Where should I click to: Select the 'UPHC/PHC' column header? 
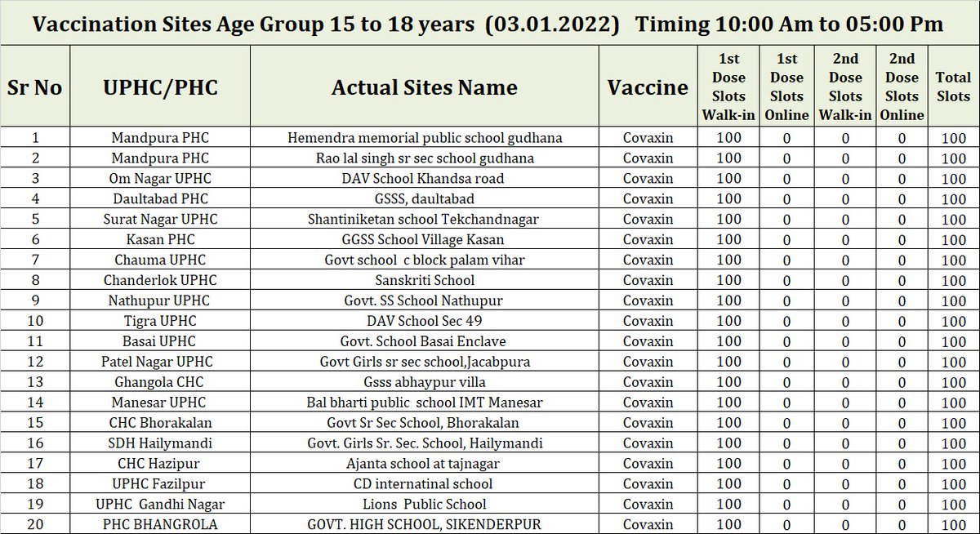coord(160,87)
